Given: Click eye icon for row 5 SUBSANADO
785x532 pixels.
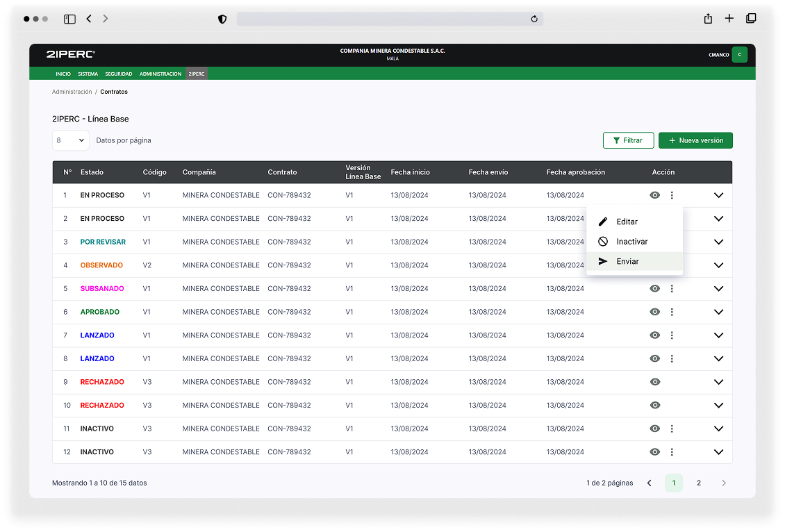Looking at the screenshot, I should [x=654, y=288].
